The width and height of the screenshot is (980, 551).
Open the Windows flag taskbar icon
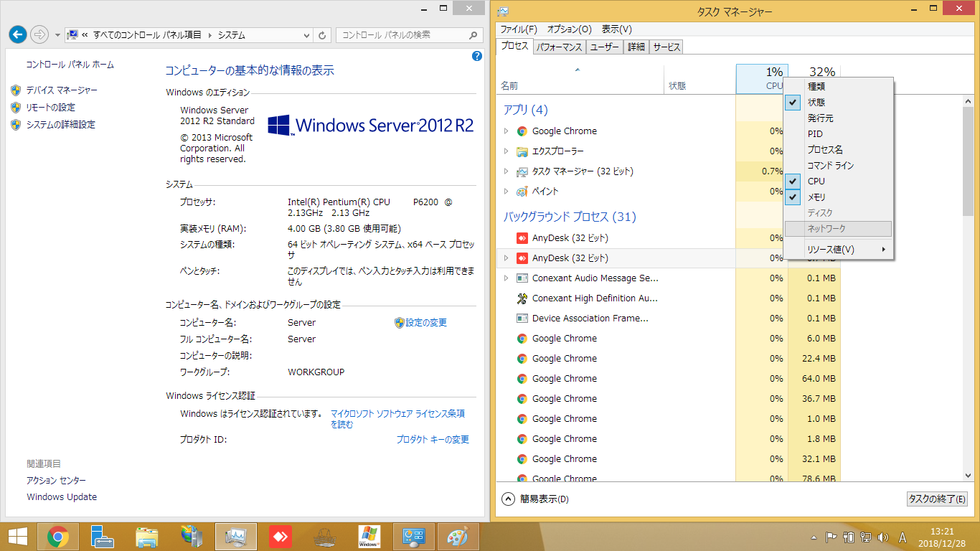369,537
